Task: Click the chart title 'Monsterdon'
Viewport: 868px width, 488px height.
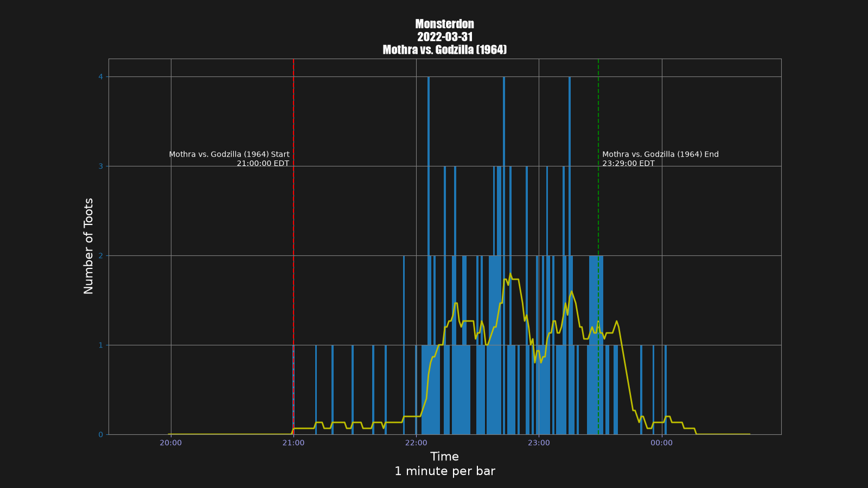Action: point(444,24)
